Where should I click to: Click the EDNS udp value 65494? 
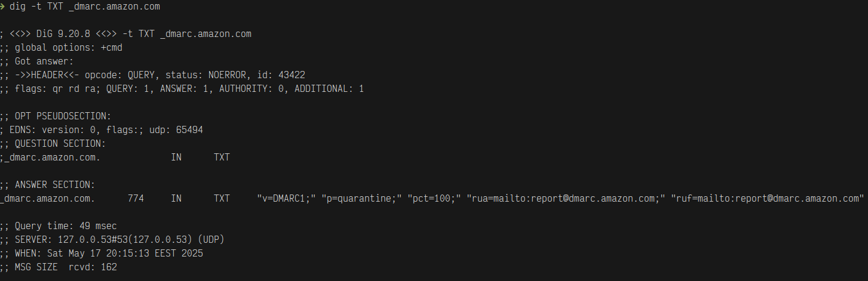coord(189,129)
